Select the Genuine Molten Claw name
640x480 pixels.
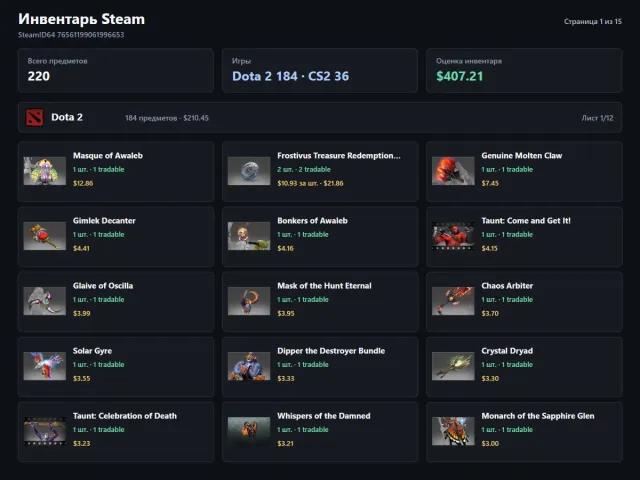pyautogui.click(x=522, y=156)
